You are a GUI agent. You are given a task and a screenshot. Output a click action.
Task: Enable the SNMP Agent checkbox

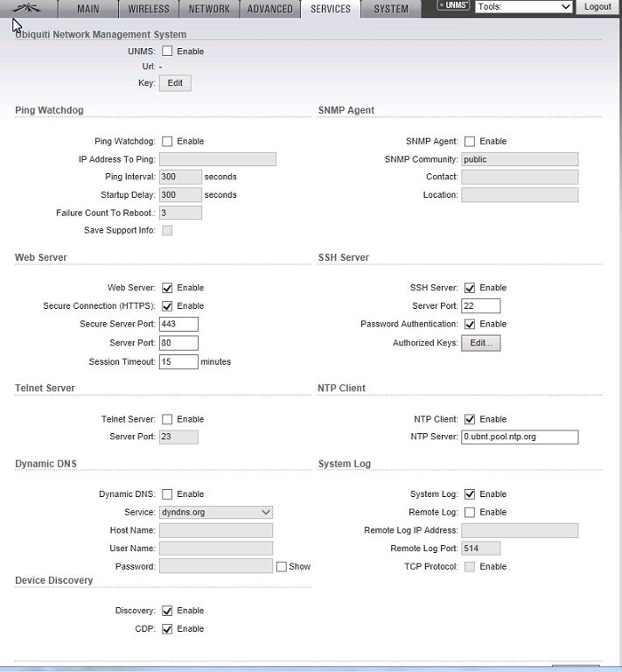click(x=470, y=142)
